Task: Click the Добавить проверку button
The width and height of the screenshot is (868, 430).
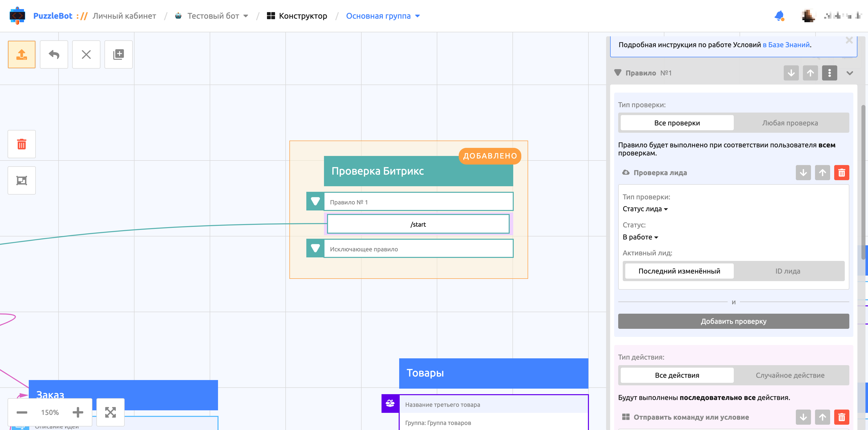Action: point(733,321)
